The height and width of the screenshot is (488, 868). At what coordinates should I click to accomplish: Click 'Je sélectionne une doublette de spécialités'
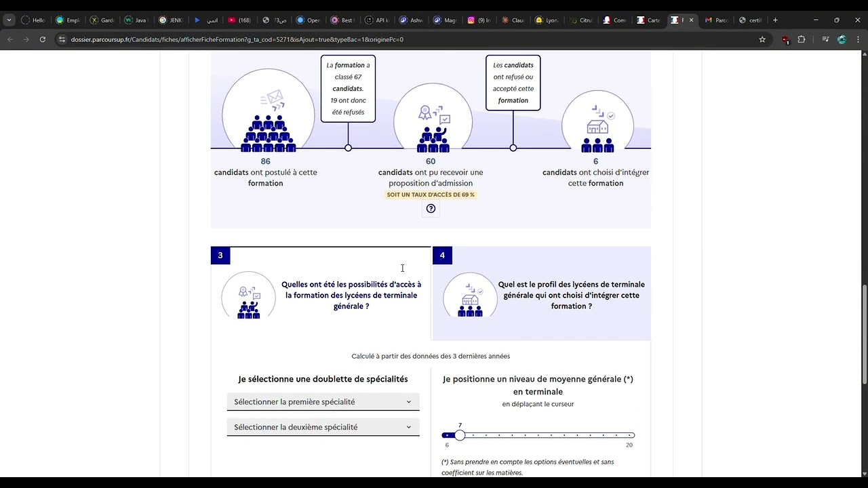pos(323,380)
